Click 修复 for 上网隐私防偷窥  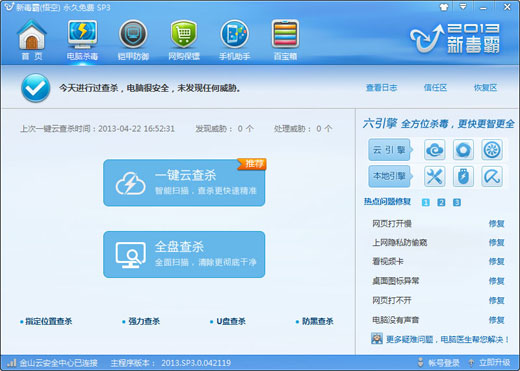point(496,242)
